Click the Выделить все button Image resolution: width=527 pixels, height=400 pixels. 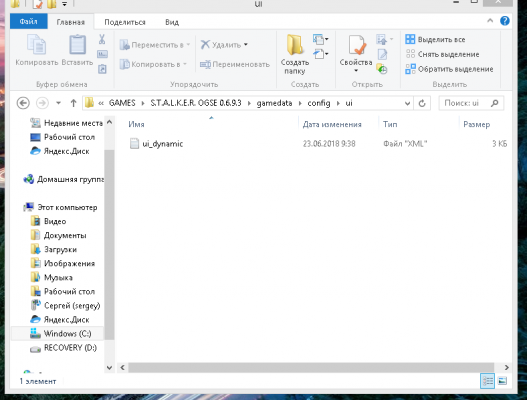tap(435, 39)
